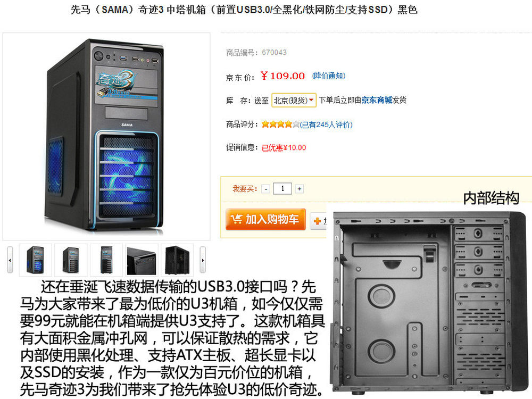
Task: Click the 加入购物车 add to cart button
Action: tap(265, 219)
